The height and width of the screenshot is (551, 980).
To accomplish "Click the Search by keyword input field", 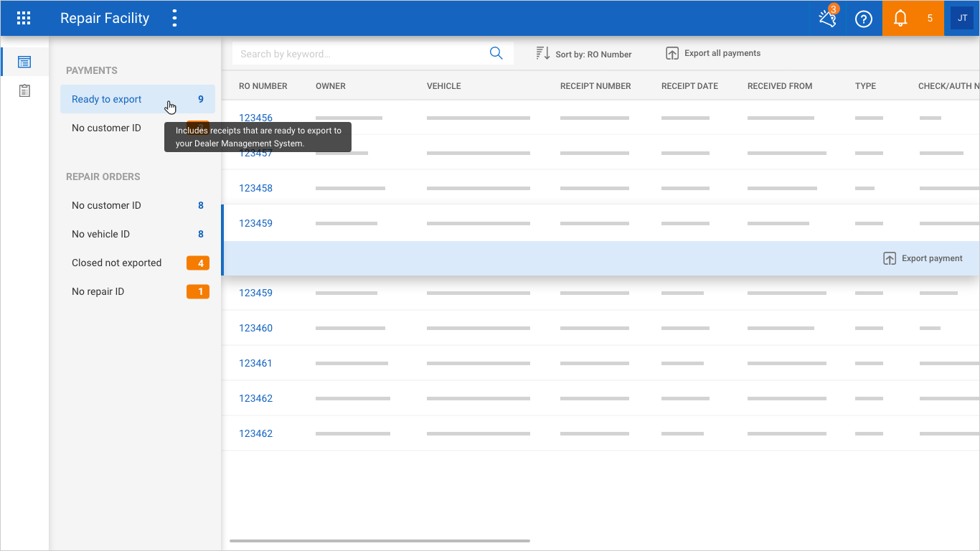I will point(359,54).
